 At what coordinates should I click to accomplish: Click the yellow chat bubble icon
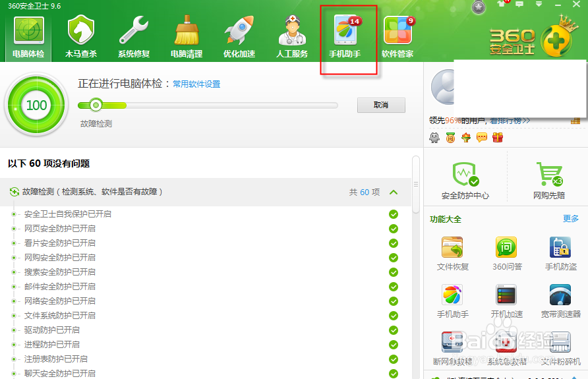482,138
